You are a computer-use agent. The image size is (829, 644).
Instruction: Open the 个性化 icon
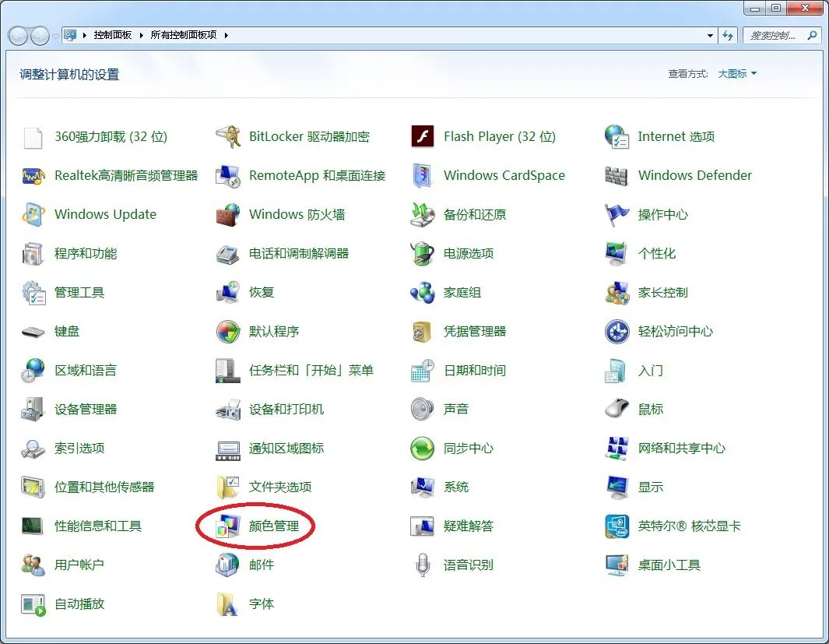(x=616, y=253)
